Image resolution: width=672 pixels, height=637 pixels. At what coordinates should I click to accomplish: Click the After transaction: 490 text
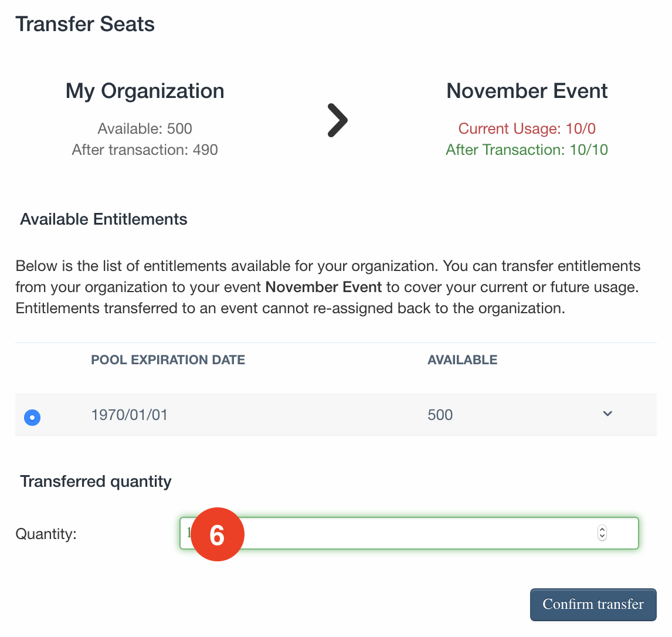145,150
